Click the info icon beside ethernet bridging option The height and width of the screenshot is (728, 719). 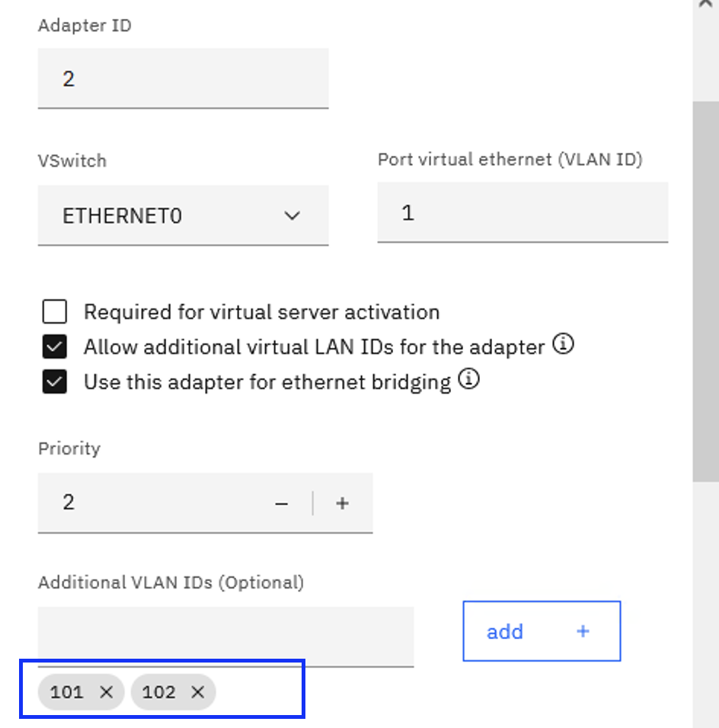(470, 380)
